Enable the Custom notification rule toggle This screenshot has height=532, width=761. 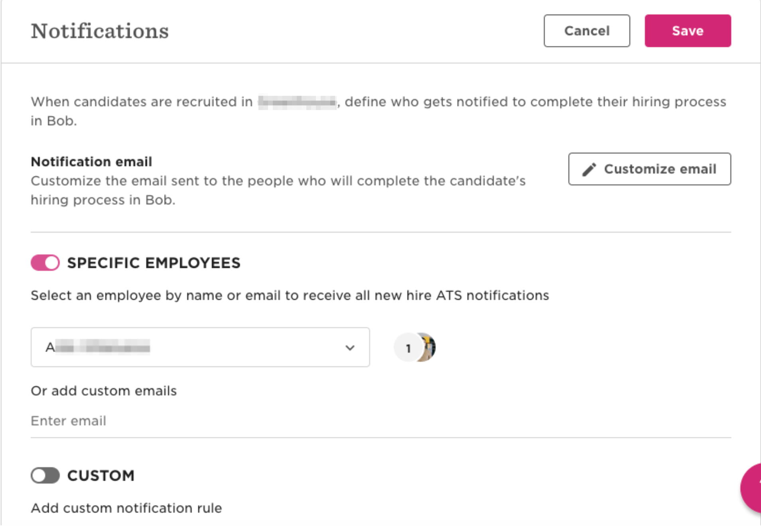tap(45, 475)
